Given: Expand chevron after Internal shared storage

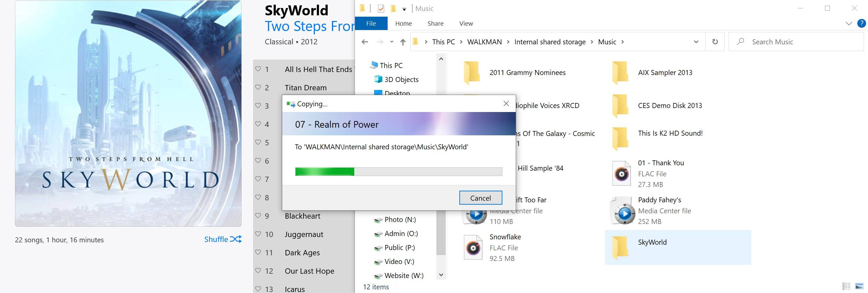Looking at the screenshot, I should [x=592, y=42].
